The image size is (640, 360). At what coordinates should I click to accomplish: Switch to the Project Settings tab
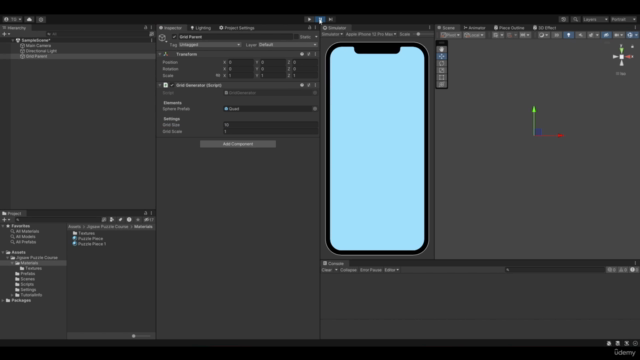pos(237,28)
